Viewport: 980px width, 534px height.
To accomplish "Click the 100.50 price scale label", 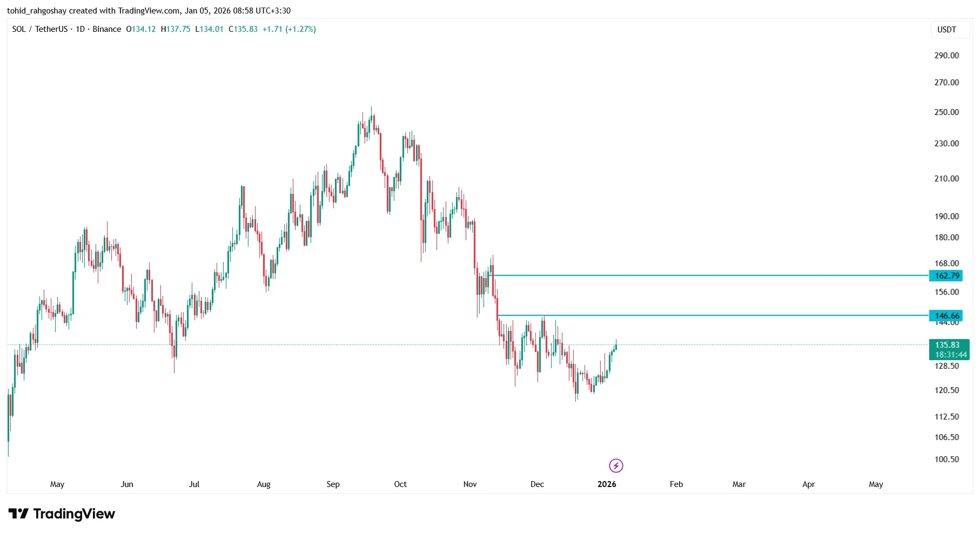I will (x=947, y=459).
